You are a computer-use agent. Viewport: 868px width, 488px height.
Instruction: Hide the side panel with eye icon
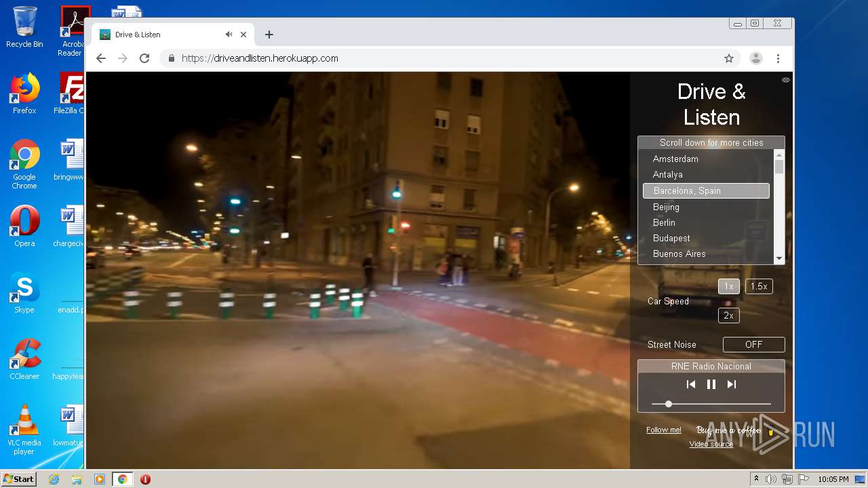point(786,80)
